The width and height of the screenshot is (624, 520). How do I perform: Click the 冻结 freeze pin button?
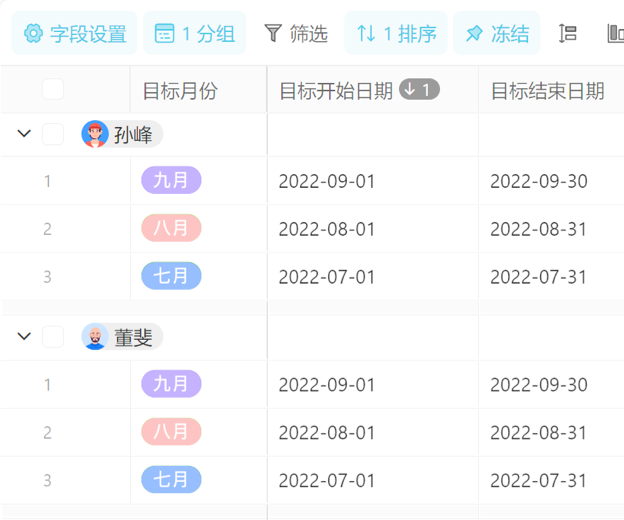coord(497,34)
